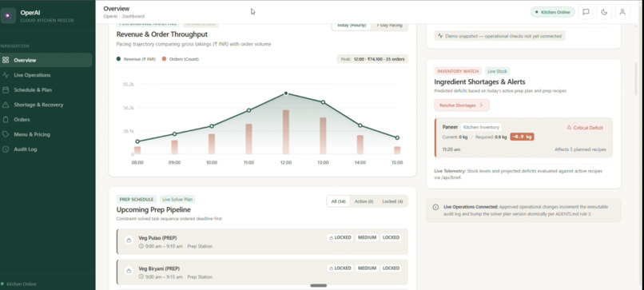Click the pulse icon in Demo snapshot note
644x290 pixels.
440,36
